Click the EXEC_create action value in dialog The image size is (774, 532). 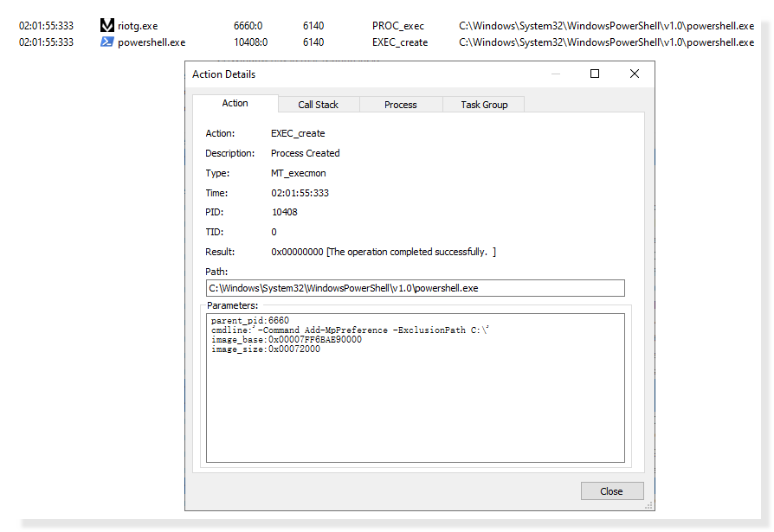pyautogui.click(x=298, y=133)
